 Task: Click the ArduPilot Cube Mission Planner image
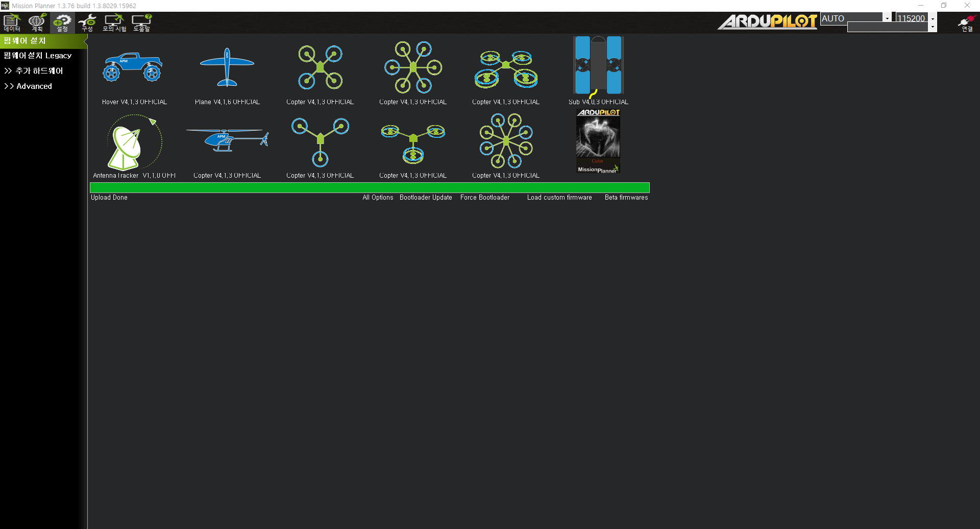[598, 141]
